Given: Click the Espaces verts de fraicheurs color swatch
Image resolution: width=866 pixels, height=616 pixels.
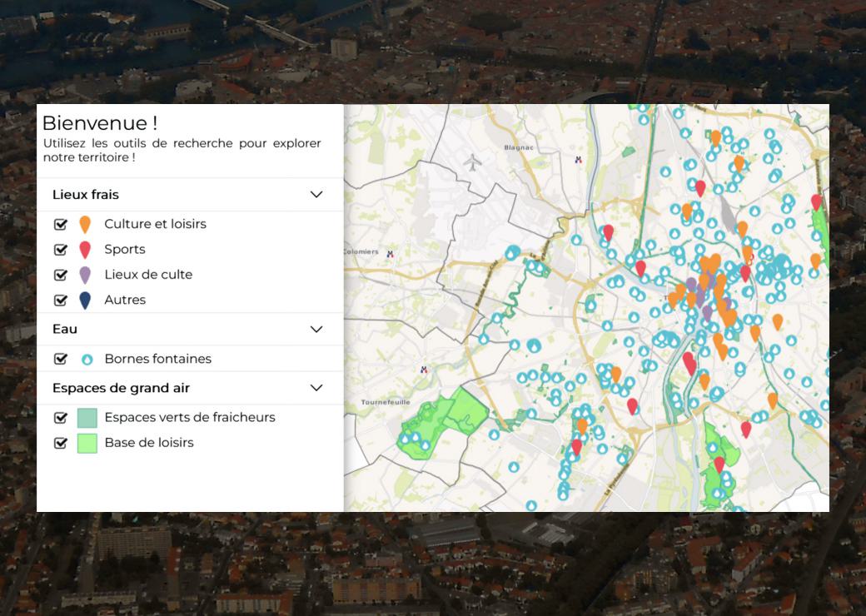Looking at the screenshot, I should 87,418.
